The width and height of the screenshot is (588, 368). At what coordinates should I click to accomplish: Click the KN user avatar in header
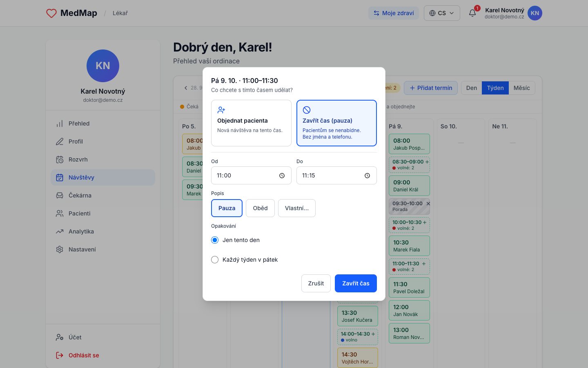point(535,13)
